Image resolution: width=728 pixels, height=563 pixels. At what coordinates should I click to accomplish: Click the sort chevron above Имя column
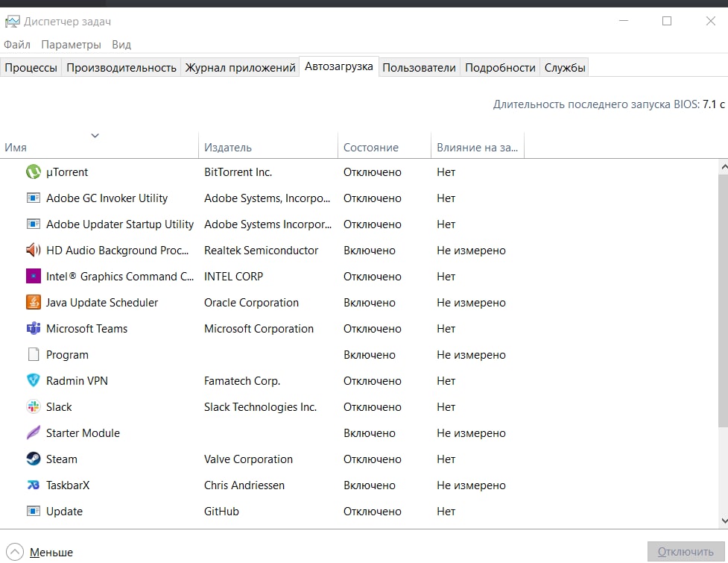pos(95,136)
